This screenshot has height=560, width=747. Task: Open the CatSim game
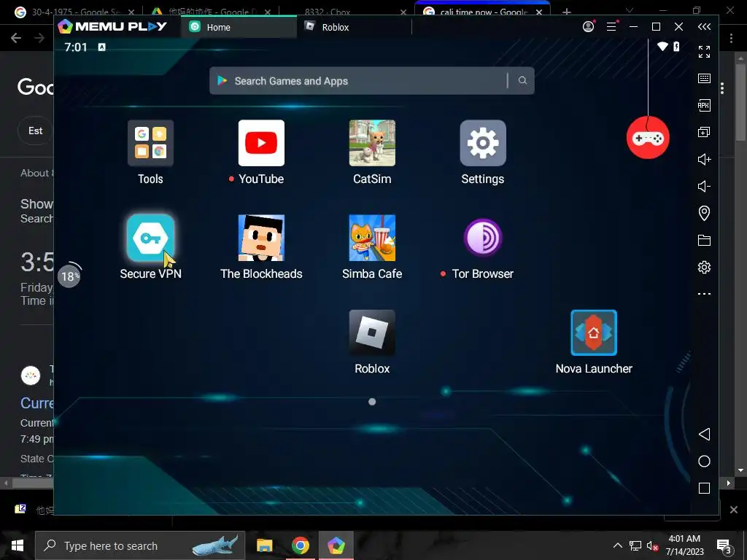pyautogui.click(x=372, y=144)
